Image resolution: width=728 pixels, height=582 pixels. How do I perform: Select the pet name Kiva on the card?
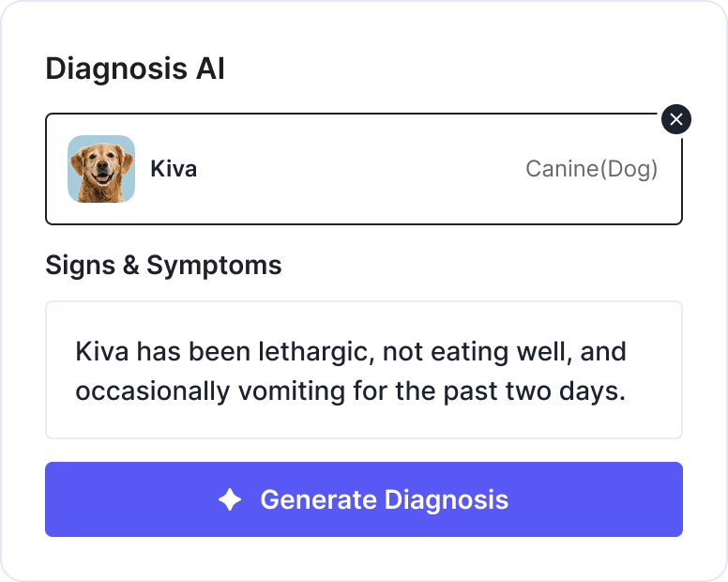[x=174, y=169]
